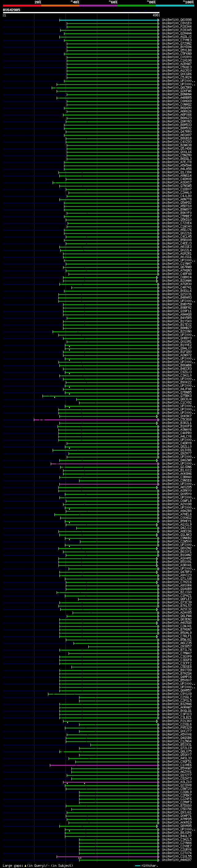Click the cyan ~100% identity legend segment
The height and width of the screenshot is (868, 197).
coord(175,6)
